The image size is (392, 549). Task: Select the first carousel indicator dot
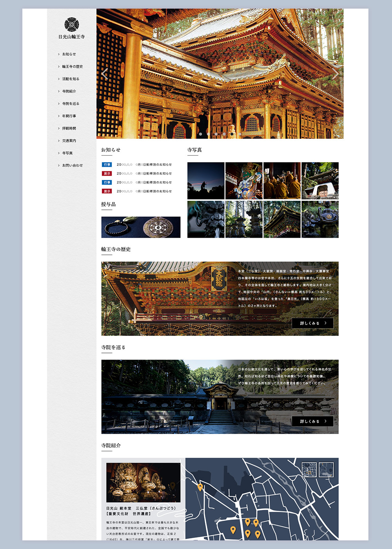pos(200,134)
